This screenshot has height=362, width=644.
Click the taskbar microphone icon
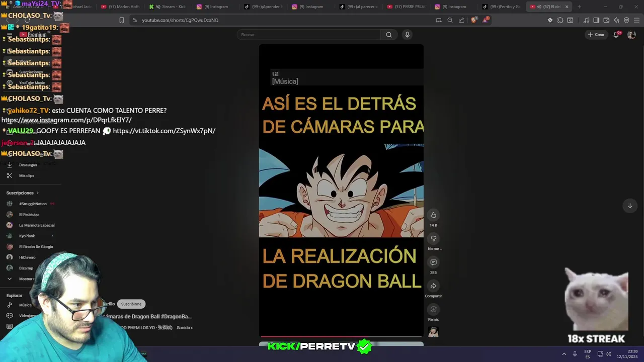click(x=575, y=354)
